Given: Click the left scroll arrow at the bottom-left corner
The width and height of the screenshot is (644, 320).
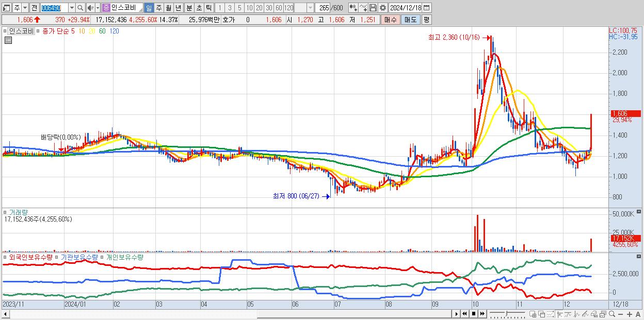Looking at the screenshot, I should click(x=5, y=314).
